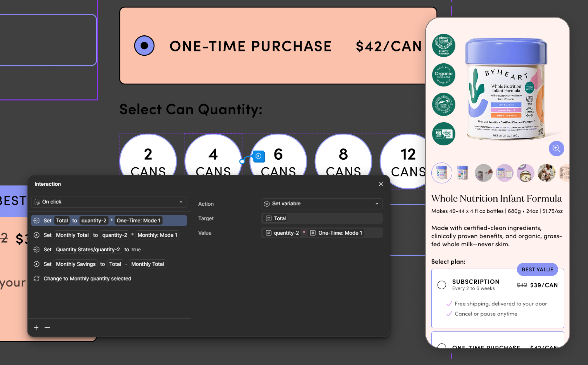This screenshot has height=365, width=588.
Task: Click the Clean Label Purity Award badge
Action: coord(444,45)
